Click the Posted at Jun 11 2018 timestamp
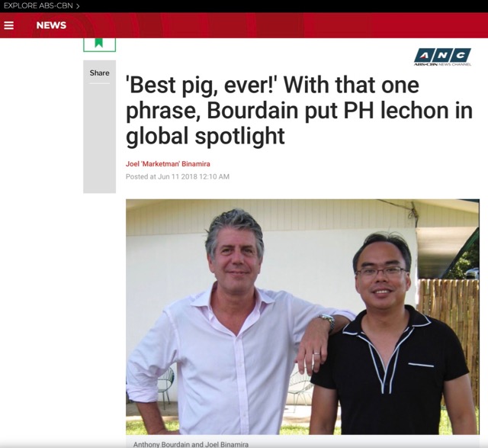The height and width of the screenshot is (448, 488). tap(178, 176)
